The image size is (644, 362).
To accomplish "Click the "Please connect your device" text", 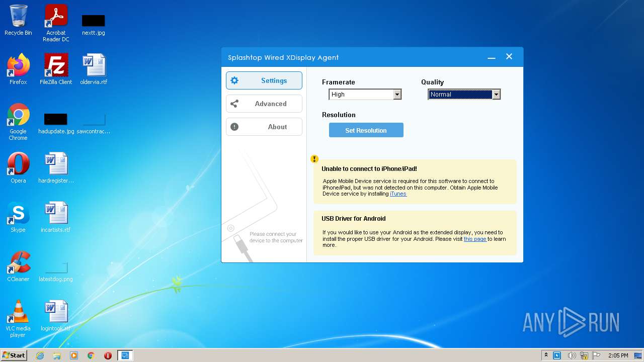I will 276,237.
